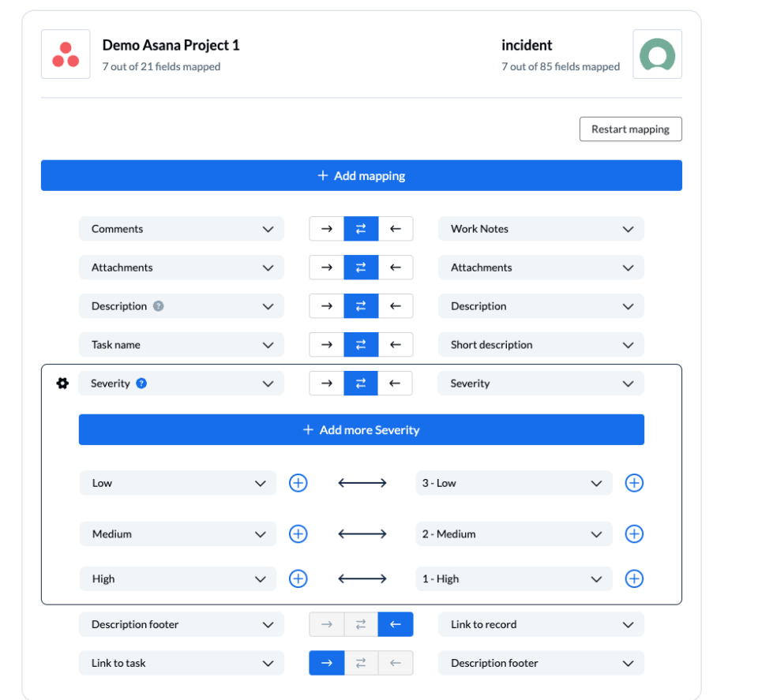
Task: Click the ServiceNow incident app logo
Action: 658,54
